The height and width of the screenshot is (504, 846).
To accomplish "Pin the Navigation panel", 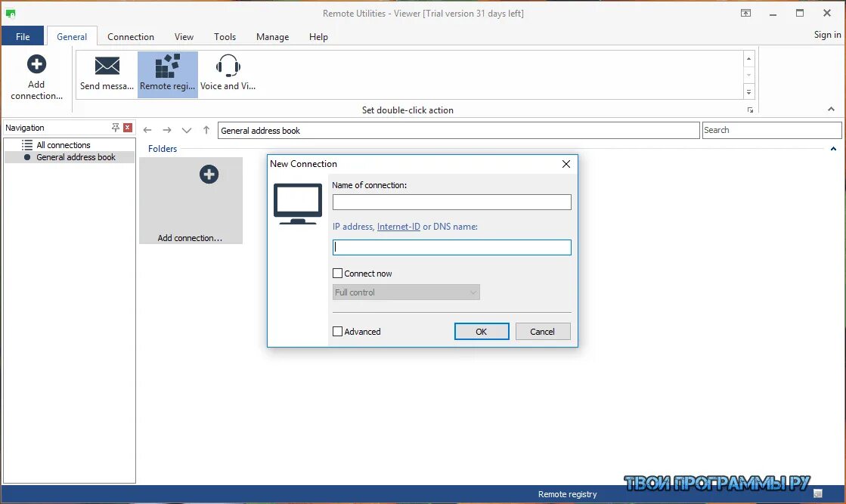I will click(x=116, y=128).
